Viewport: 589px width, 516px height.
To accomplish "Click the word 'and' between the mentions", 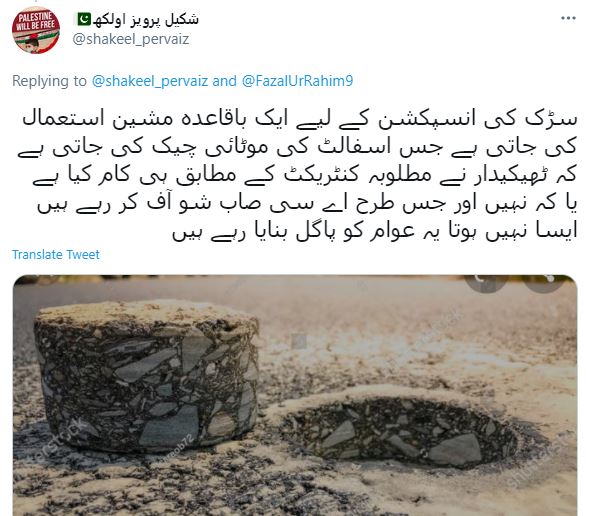I will (x=225, y=81).
